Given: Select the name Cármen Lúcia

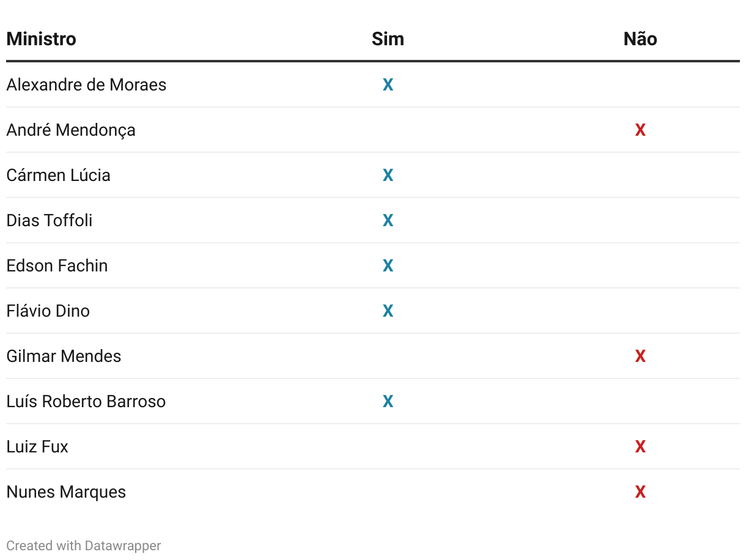Looking at the screenshot, I should pyautogui.click(x=59, y=175).
